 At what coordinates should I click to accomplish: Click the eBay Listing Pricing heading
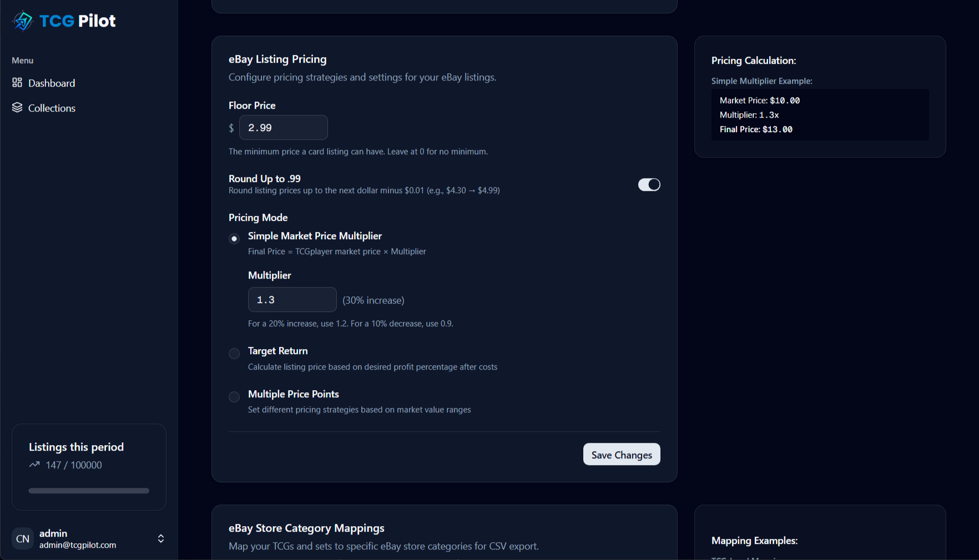coord(277,59)
